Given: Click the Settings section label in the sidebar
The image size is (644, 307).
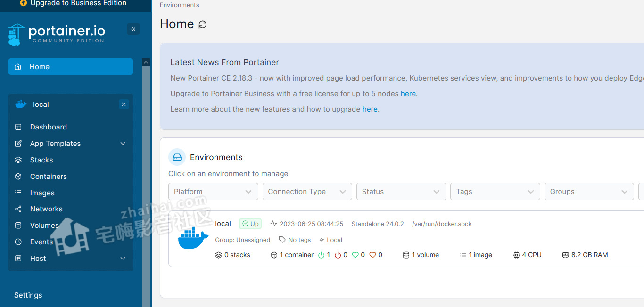Looking at the screenshot, I should pos(28,295).
